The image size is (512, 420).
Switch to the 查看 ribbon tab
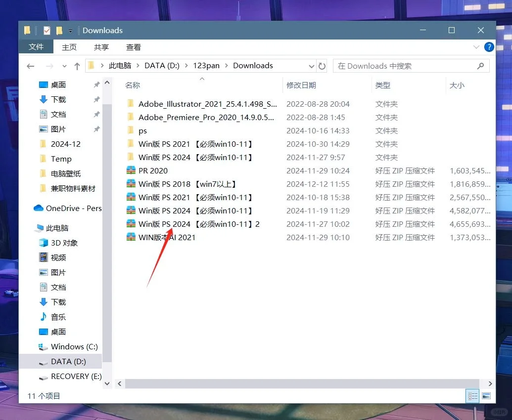[134, 47]
